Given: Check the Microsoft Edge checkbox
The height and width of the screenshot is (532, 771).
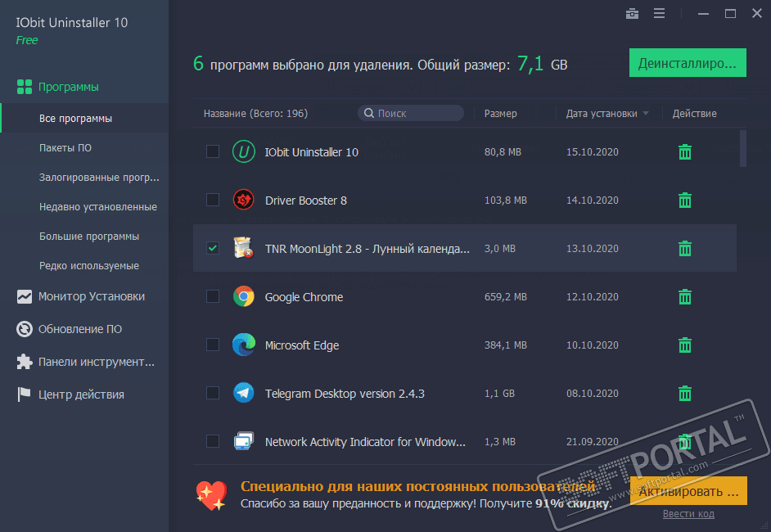Looking at the screenshot, I should pos(213,345).
